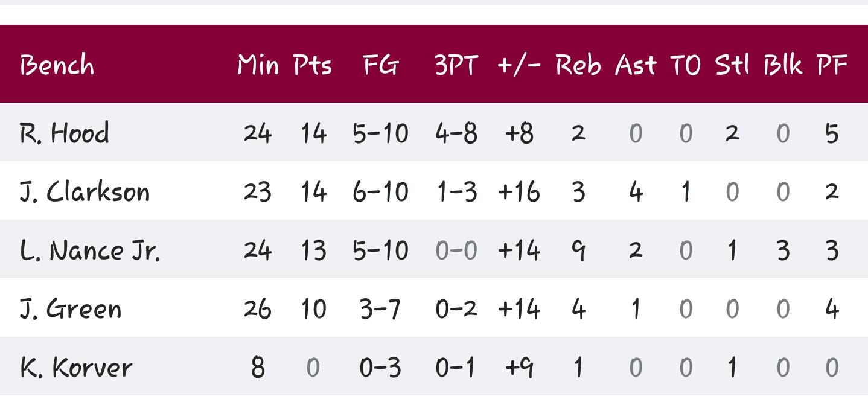Open J. Green's player page
The width and height of the screenshot is (868, 408).
click(71, 309)
